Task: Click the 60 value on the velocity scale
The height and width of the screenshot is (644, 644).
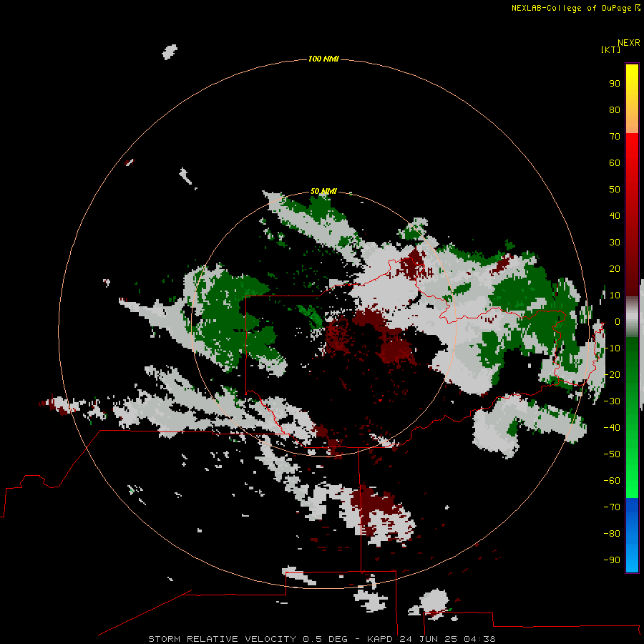Action: (x=615, y=163)
